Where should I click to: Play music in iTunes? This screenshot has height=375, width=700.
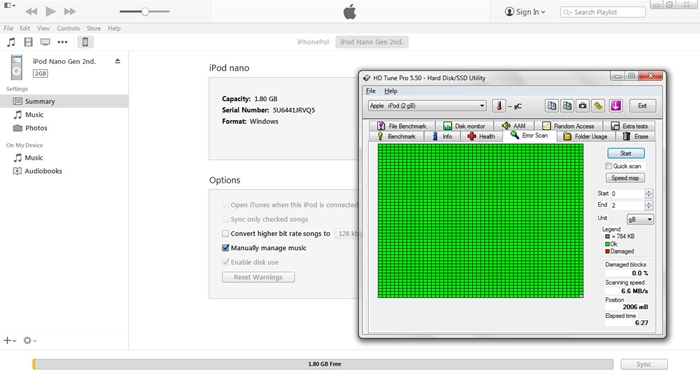pos(50,11)
